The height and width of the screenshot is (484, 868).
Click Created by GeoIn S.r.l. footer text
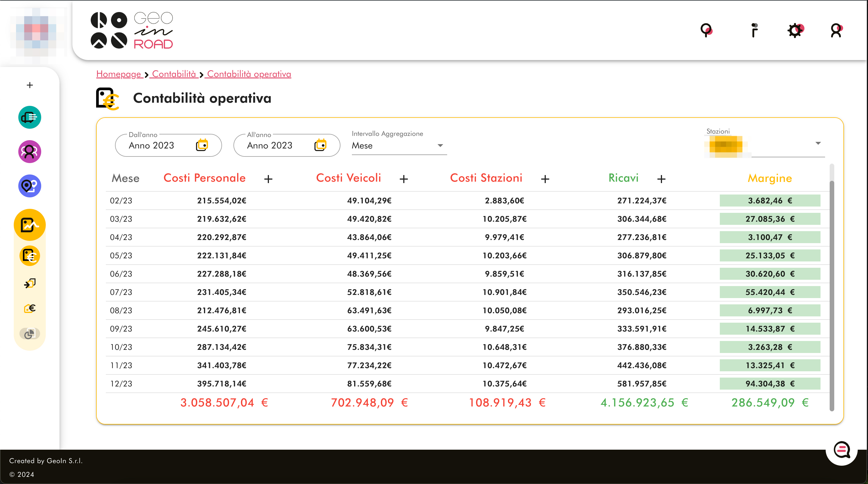46,461
